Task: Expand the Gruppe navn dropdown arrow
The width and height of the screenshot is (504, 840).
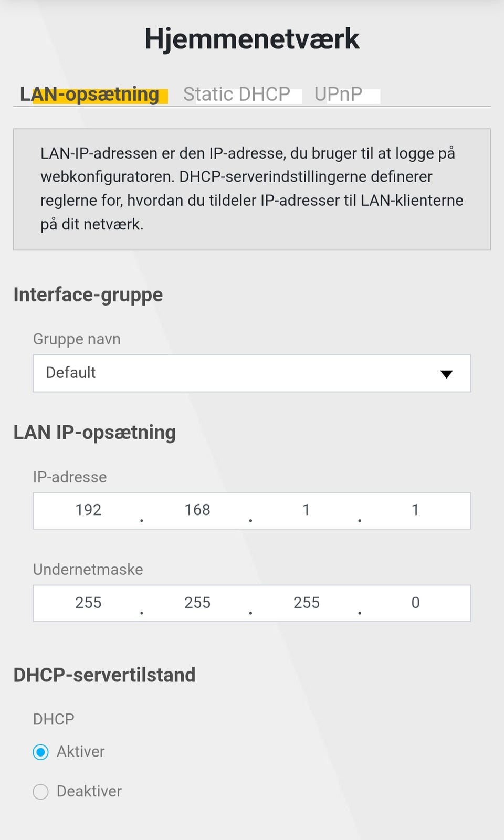Action: click(x=446, y=374)
